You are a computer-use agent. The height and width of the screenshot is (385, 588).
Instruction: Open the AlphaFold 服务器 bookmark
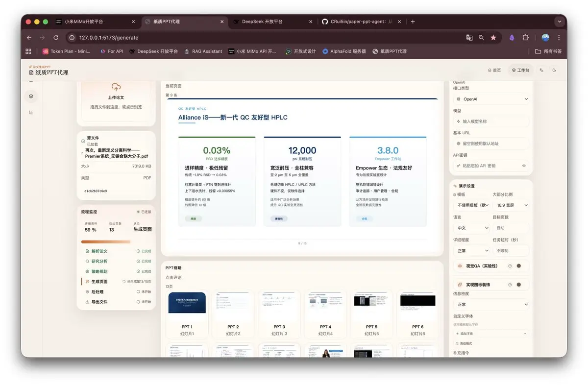coord(344,51)
